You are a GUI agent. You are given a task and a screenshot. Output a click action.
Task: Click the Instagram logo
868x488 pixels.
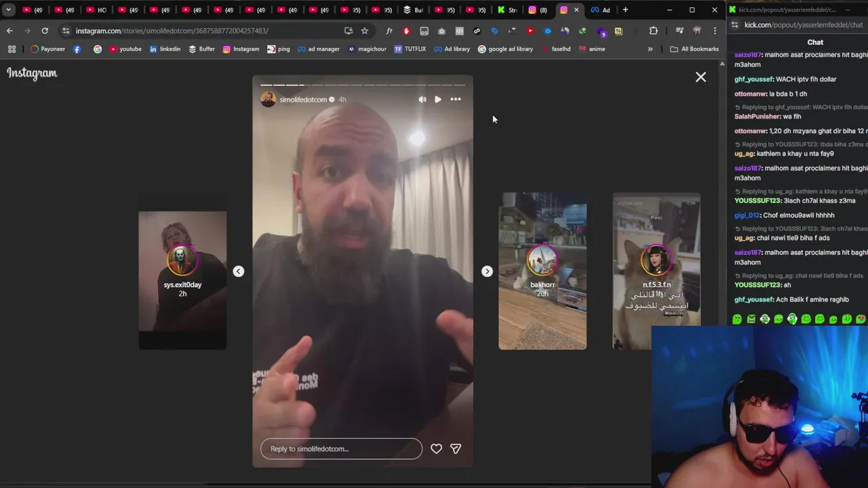32,73
